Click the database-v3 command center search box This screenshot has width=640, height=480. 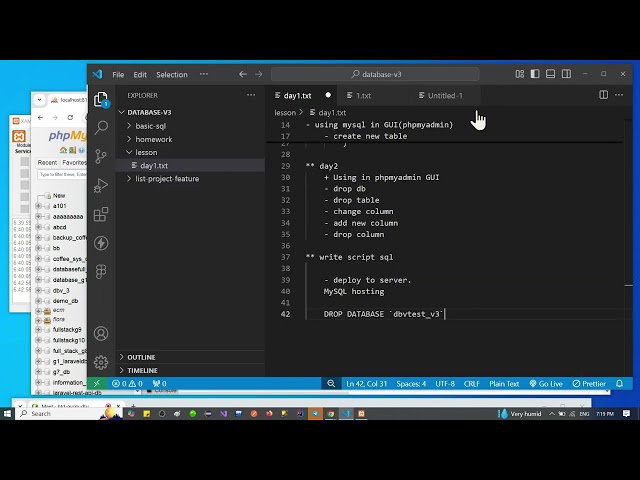coord(375,74)
